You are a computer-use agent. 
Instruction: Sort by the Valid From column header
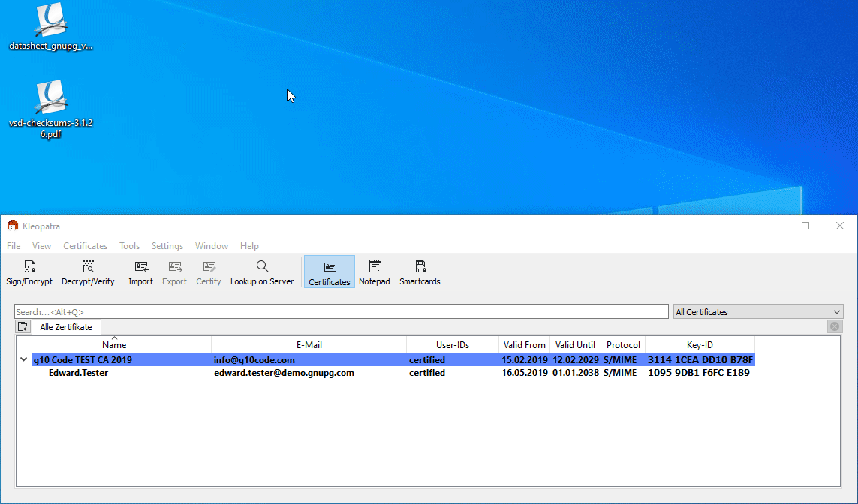[524, 345]
